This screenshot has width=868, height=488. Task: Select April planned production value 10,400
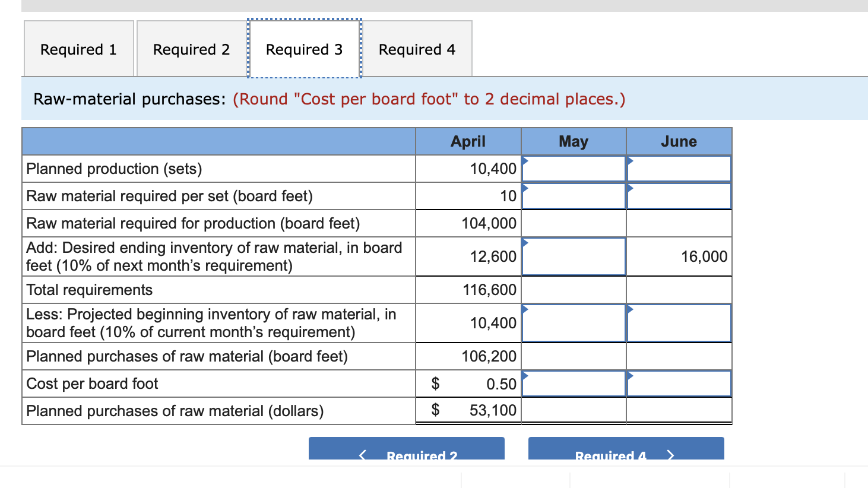coord(493,169)
